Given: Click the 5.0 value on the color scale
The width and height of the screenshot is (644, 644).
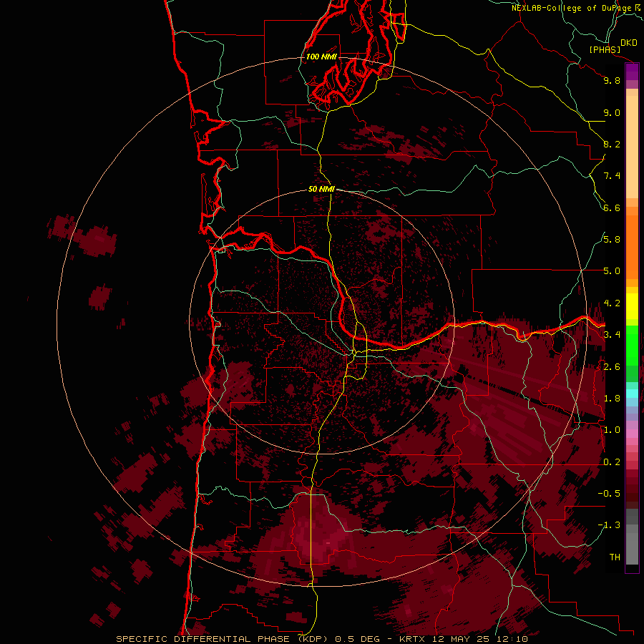Looking at the screenshot, I should click(x=612, y=271).
